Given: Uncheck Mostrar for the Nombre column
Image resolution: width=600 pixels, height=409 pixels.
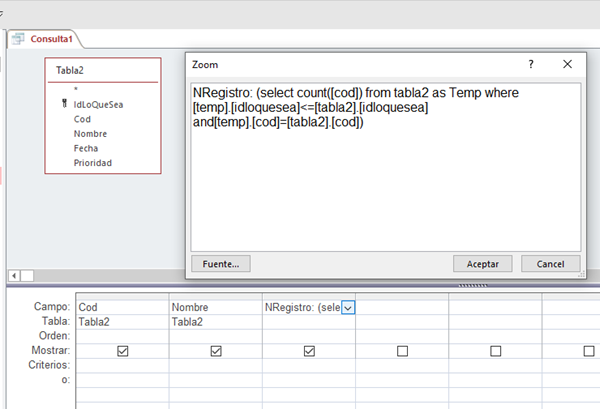Looking at the screenshot, I should click(216, 351).
